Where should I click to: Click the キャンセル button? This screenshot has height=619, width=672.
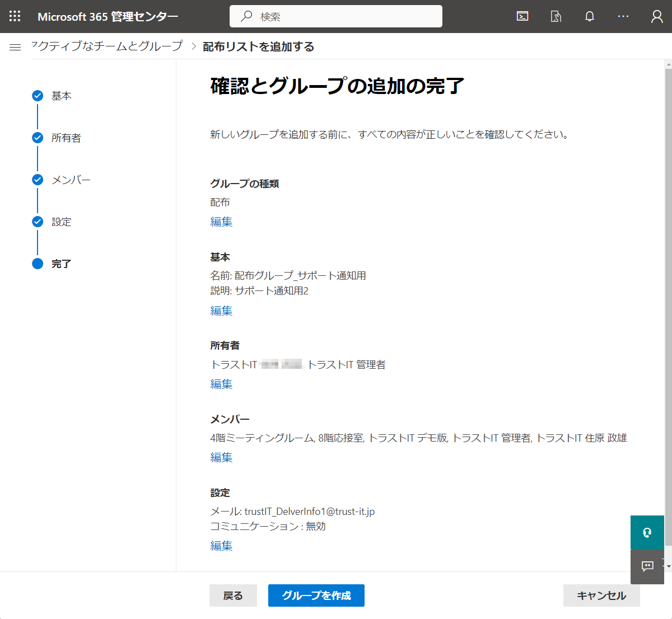(601, 595)
